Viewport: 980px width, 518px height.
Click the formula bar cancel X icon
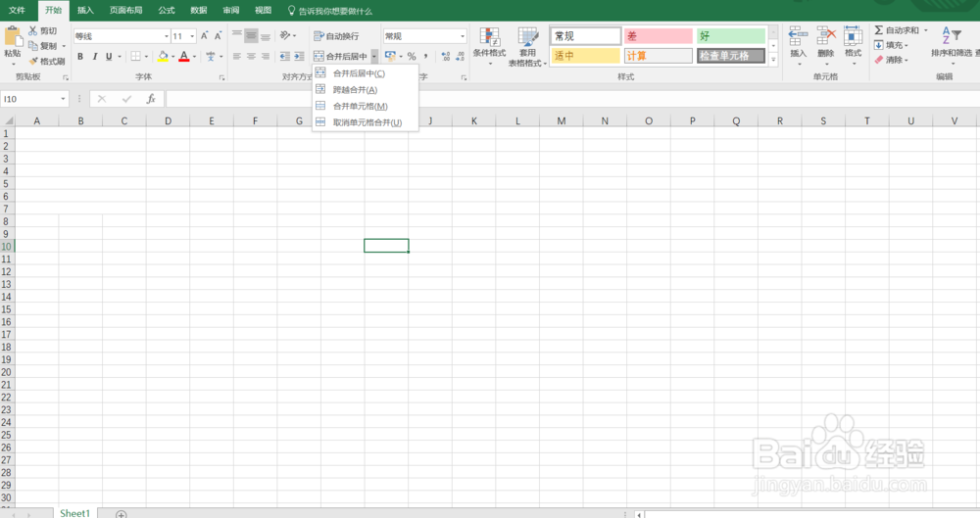(102, 99)
